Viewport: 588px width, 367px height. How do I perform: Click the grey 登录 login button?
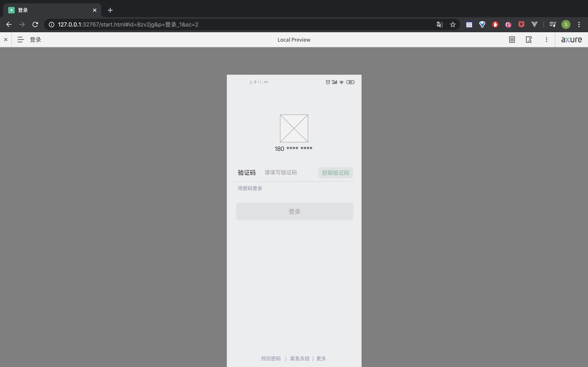tap(294, 211)
